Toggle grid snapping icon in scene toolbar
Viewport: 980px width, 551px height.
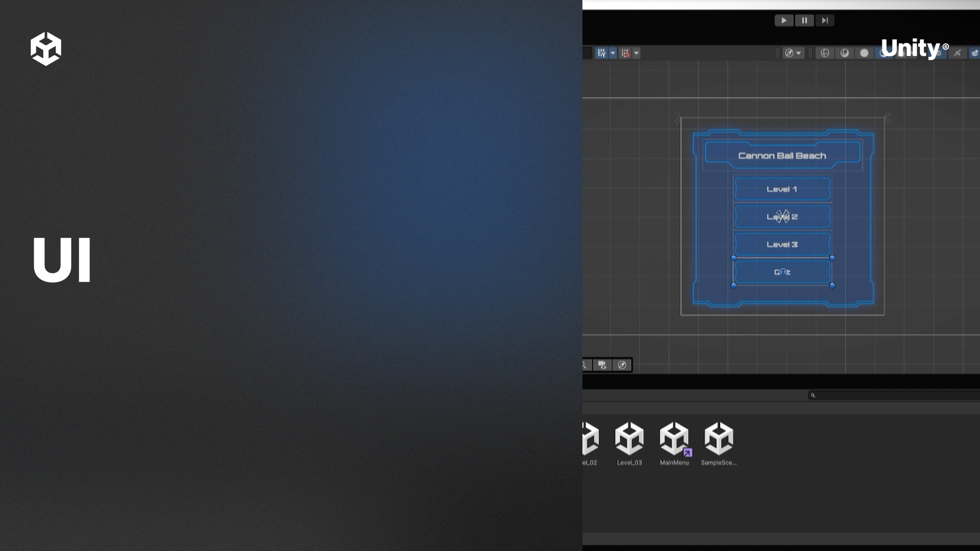[602, 53]
